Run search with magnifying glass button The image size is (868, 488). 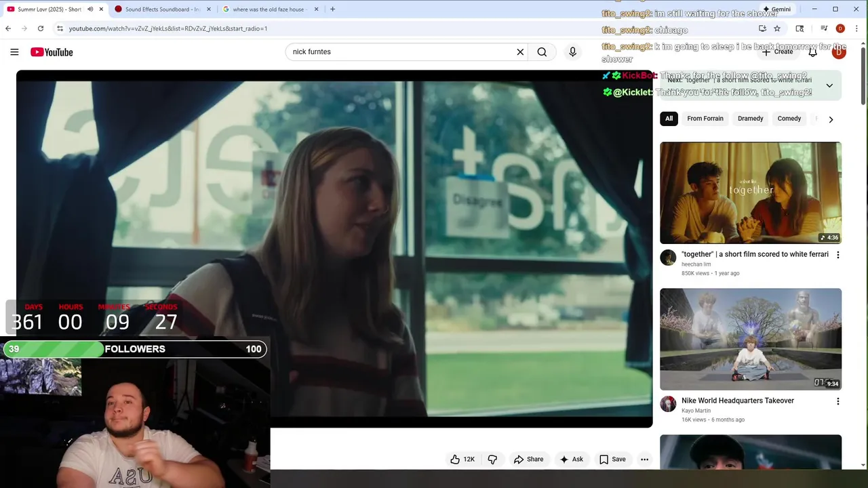click(x=542, y=52)
